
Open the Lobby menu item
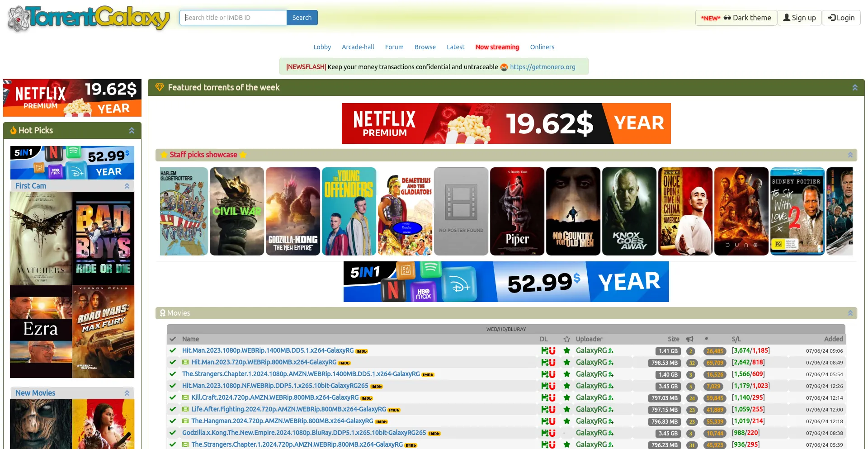[x=322, y=47]
